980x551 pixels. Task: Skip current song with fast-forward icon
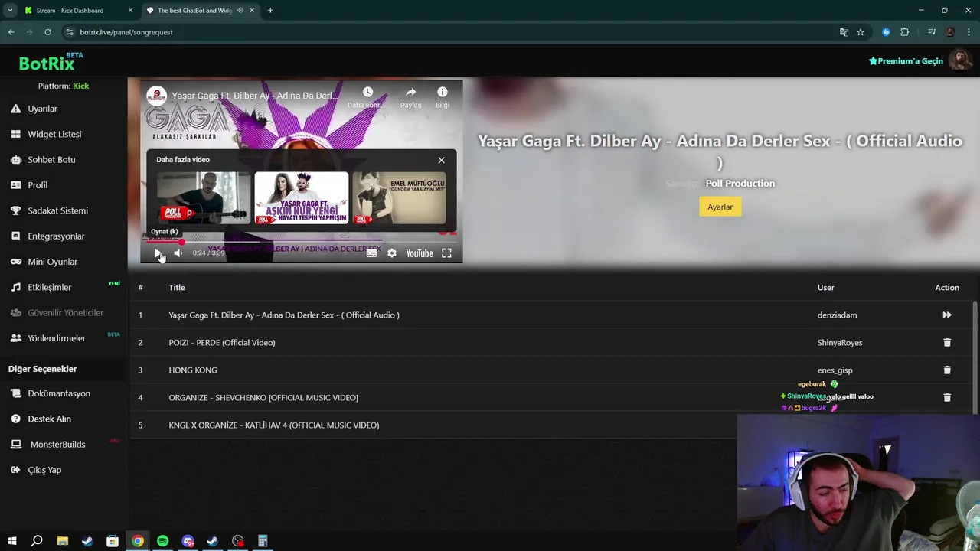coord(947,315)
